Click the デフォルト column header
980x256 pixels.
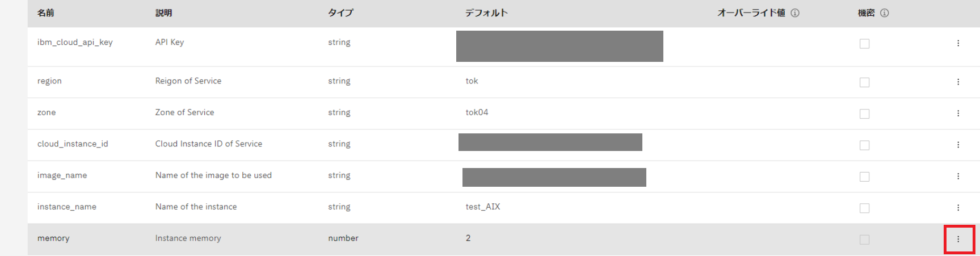pyautogui.click(x=486, y=13)
